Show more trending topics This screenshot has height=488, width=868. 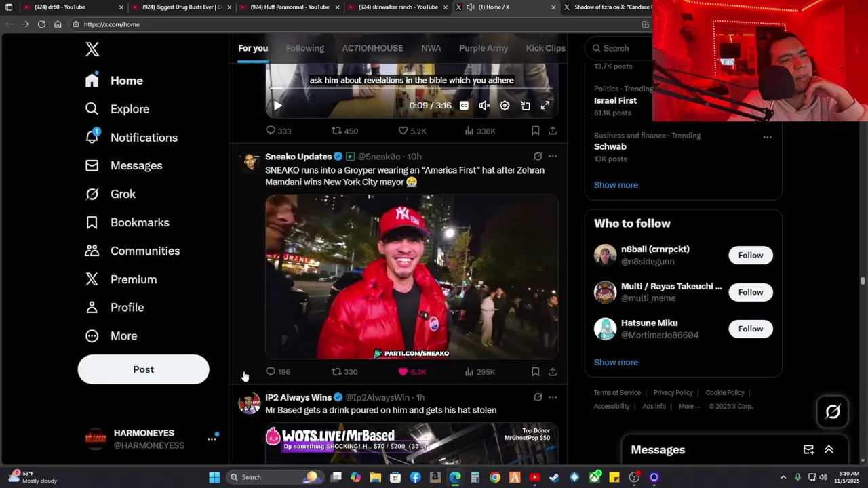(x=616, y=185)
